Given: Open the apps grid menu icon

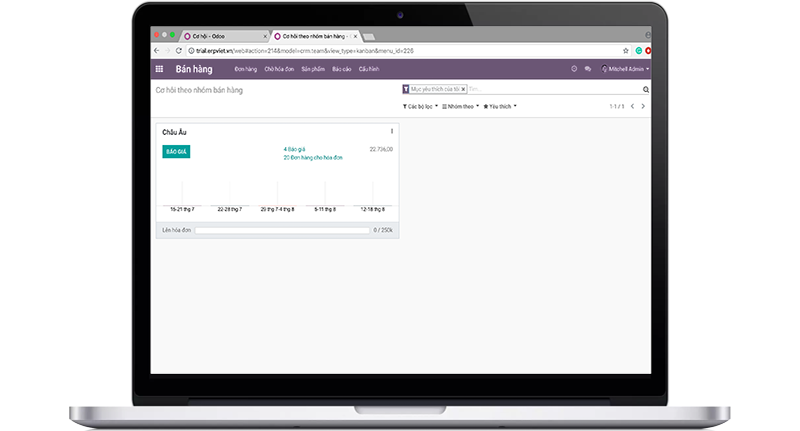Looking at the screenshot, I should (x=159, y=69).
